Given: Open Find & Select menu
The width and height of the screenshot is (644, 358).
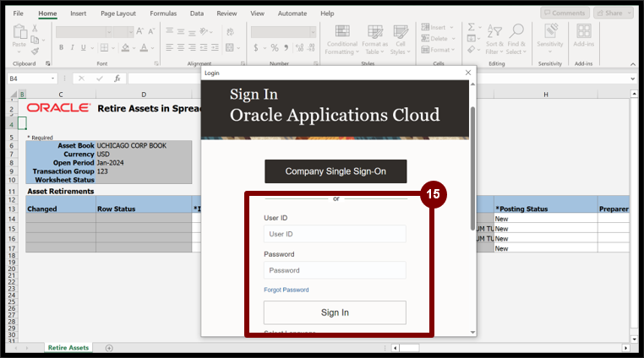Looking at the screenshot, I should coord(516,40).
